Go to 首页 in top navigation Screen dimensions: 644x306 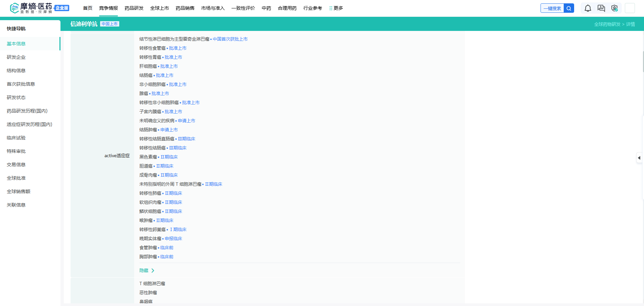coord(88,8)
